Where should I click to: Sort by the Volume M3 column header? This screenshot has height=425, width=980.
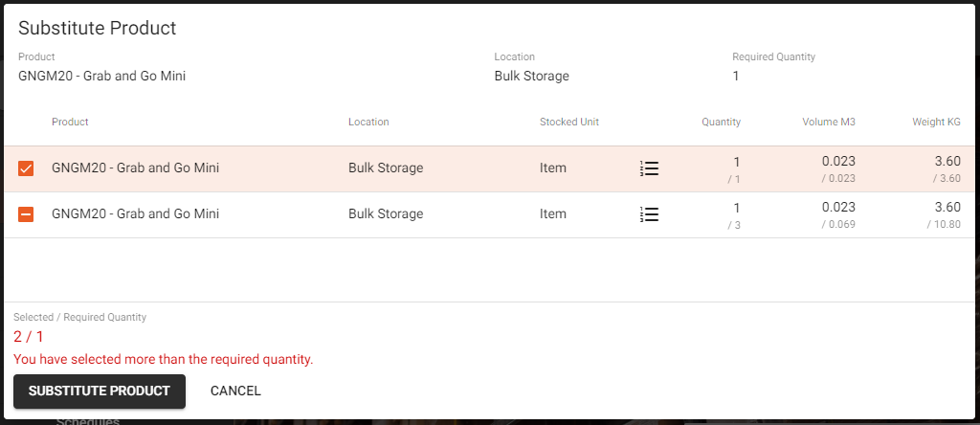(829, 122)
